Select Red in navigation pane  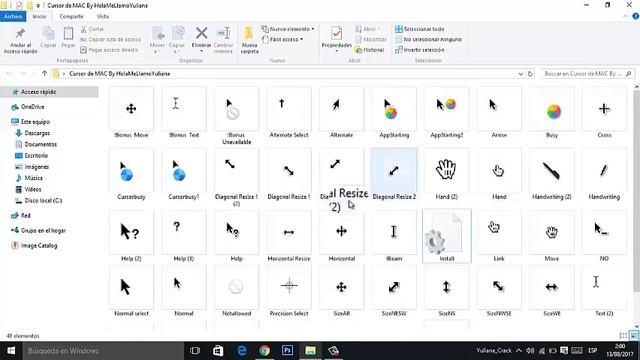point(21,216)
